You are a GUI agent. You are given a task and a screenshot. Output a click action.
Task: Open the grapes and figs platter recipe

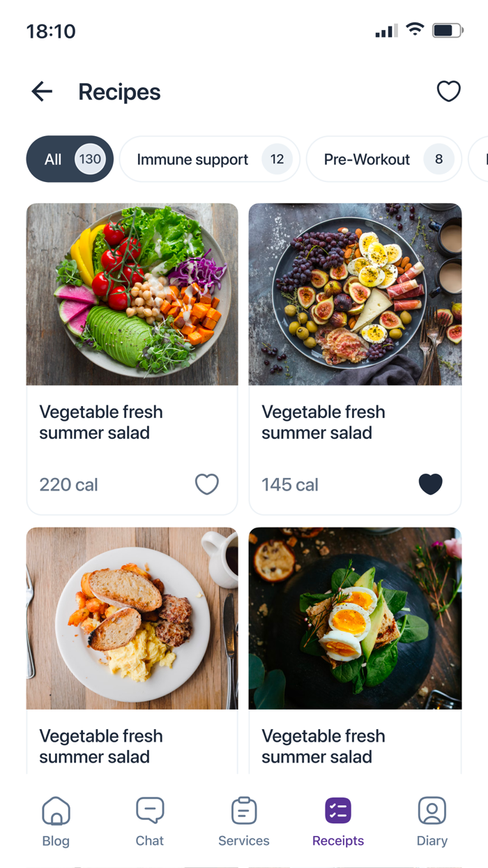tap(355, 294)
